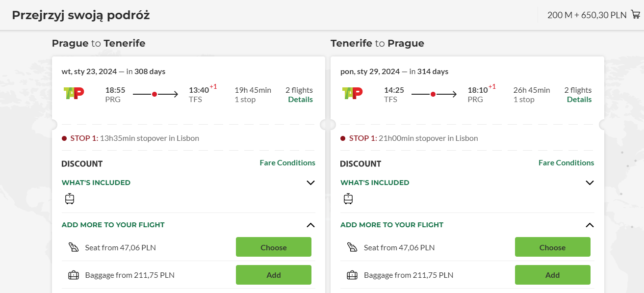
Task: Click TAP airline logo on Prague to Tenerife flight
Action: point(74,93)
